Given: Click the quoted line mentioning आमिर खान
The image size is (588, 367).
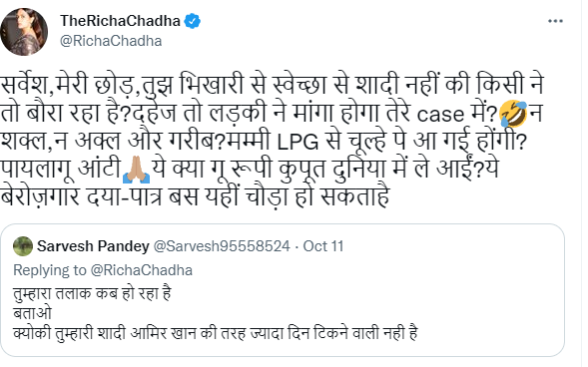Looking at the screenshot, I should [216, 333].
